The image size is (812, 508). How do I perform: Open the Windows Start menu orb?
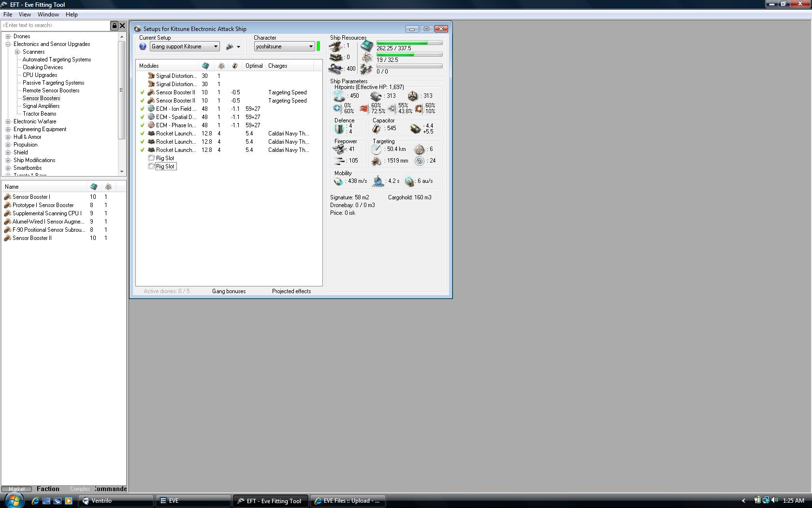click(14, 500)
